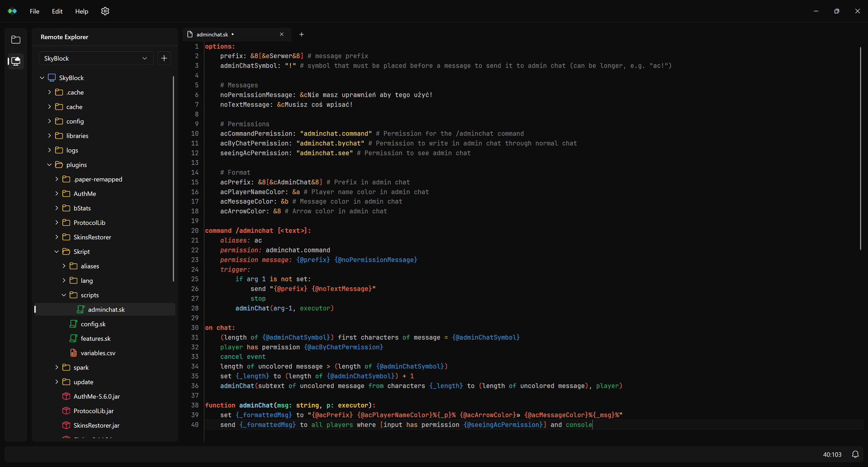The width and height of the screenshot is (868, 467).
Task: Click the .cache folder icon
Action: tap(59, 92)
